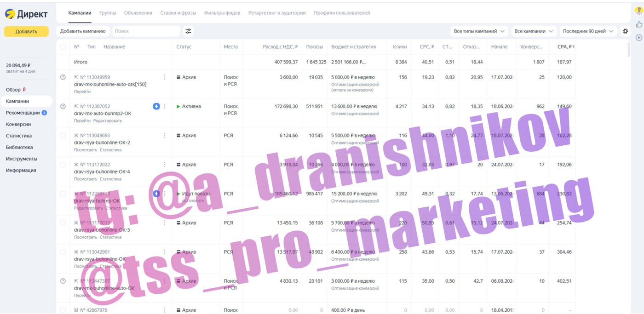Open Информация in the sidebar

(21, 170)
